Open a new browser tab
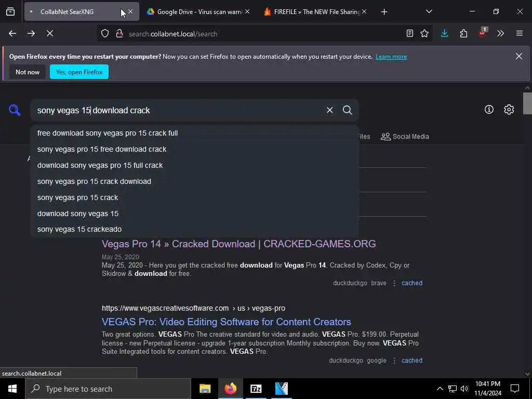Viewport: 532px width, 399px height. [x=384, y=12]
